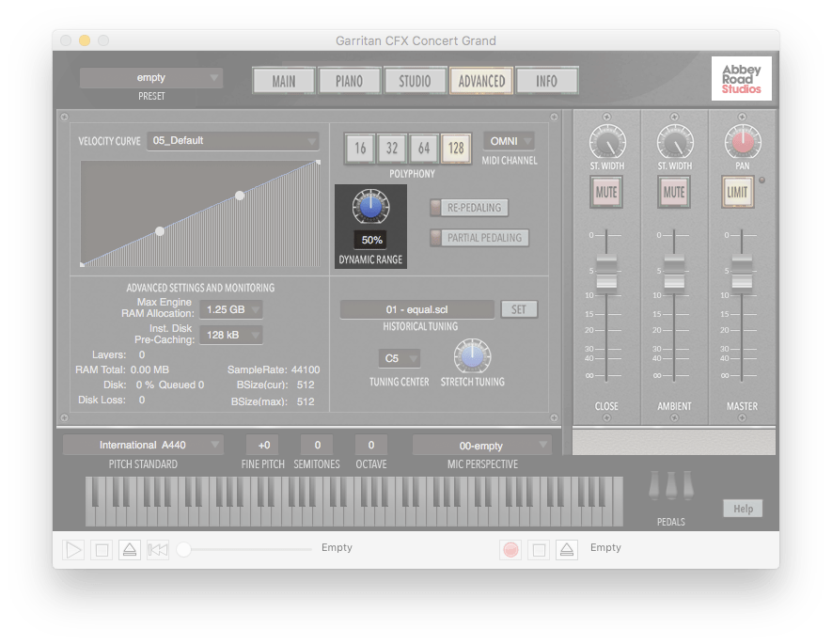This screenshot has width=832, height=644.
Task: Click the Help button
Action: (x=743, y=509)
